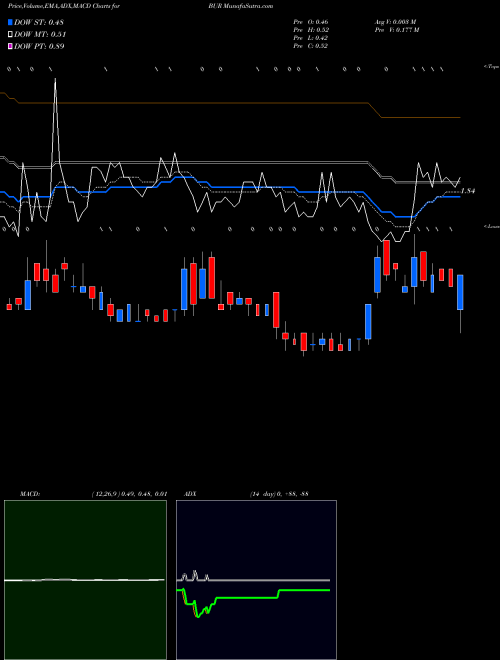Click the 'Pre L: 0.42' low value
The width and height of the screenshot is (500, 660).
point(311,38)
